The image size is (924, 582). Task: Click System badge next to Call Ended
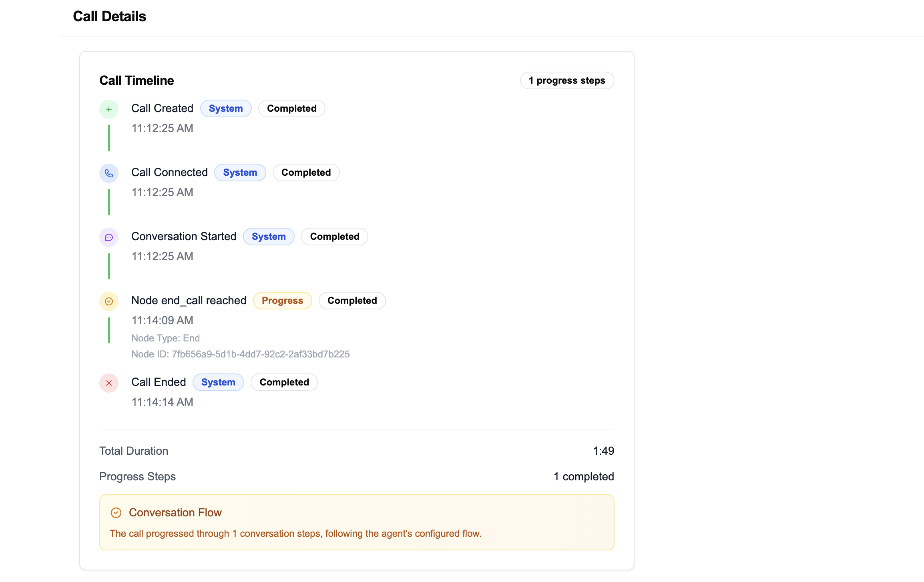[218, 382]
